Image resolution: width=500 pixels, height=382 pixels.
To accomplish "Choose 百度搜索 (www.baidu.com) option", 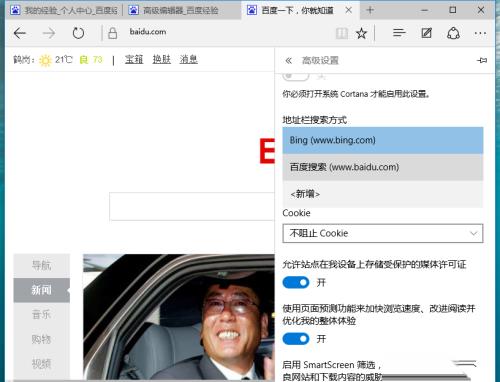I will (x=383, y=167).
